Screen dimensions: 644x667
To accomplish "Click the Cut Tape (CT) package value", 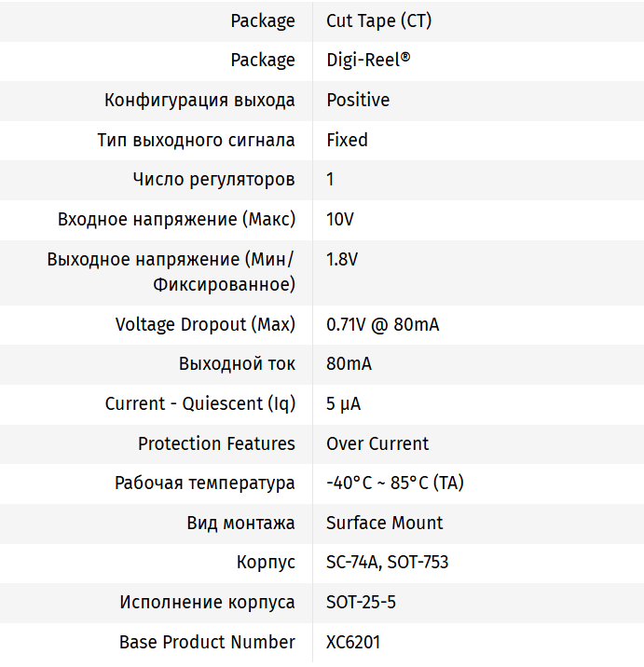I will [378, 20].
